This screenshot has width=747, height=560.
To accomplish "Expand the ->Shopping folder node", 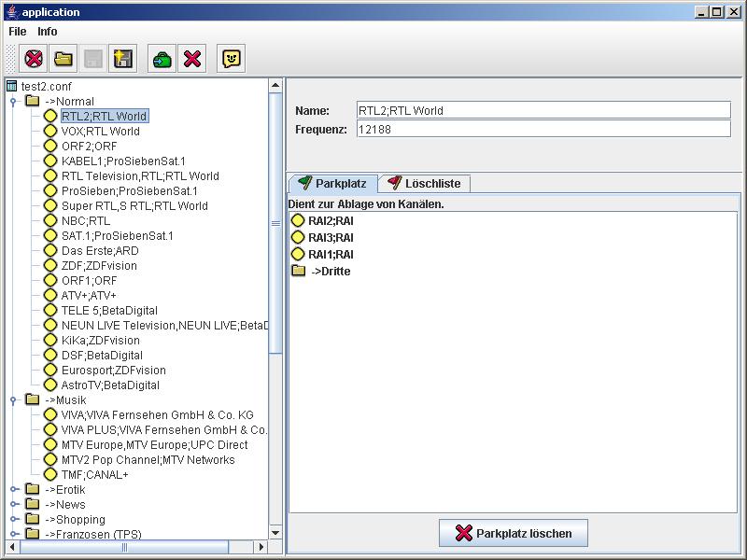I will (x=14, y=520).
